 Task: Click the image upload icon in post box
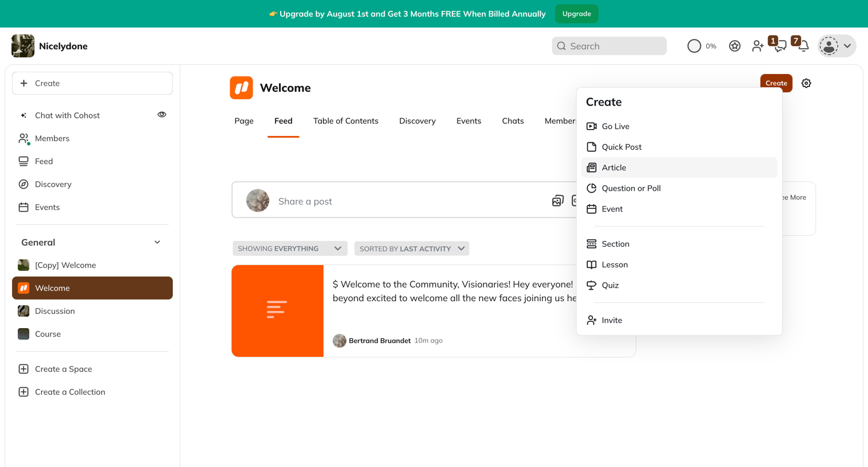click(557, 201)
